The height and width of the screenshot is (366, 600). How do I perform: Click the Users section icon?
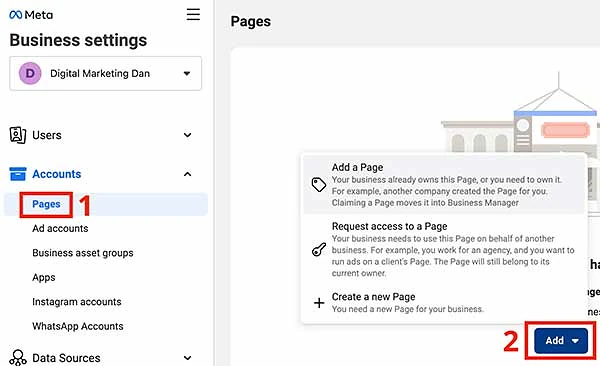tap(18, 135)
